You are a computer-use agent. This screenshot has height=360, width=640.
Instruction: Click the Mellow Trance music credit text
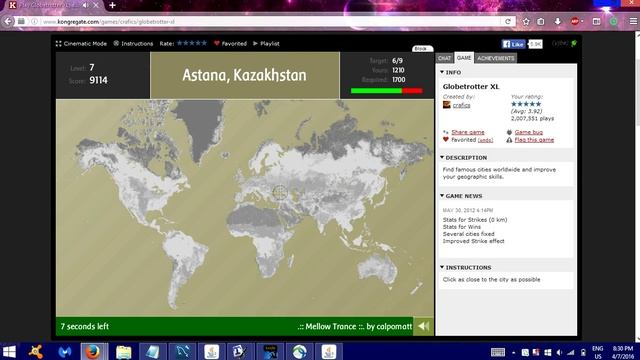click(355, 327)
